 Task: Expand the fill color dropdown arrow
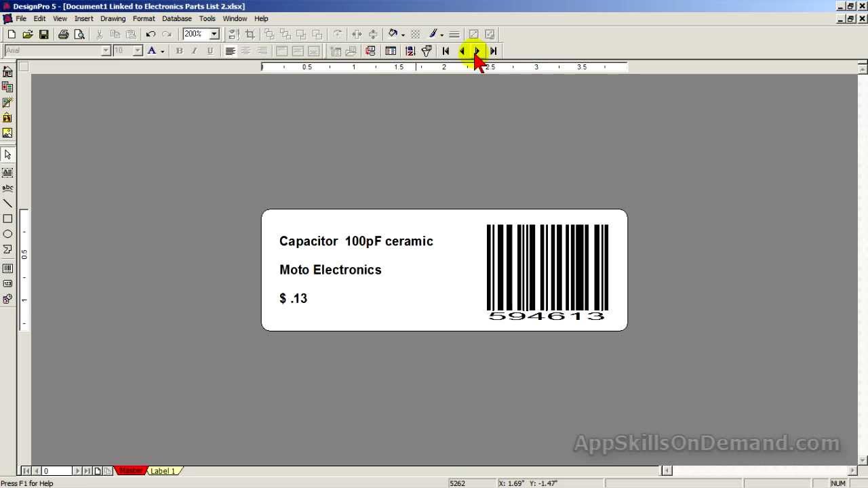click(403, 35)
